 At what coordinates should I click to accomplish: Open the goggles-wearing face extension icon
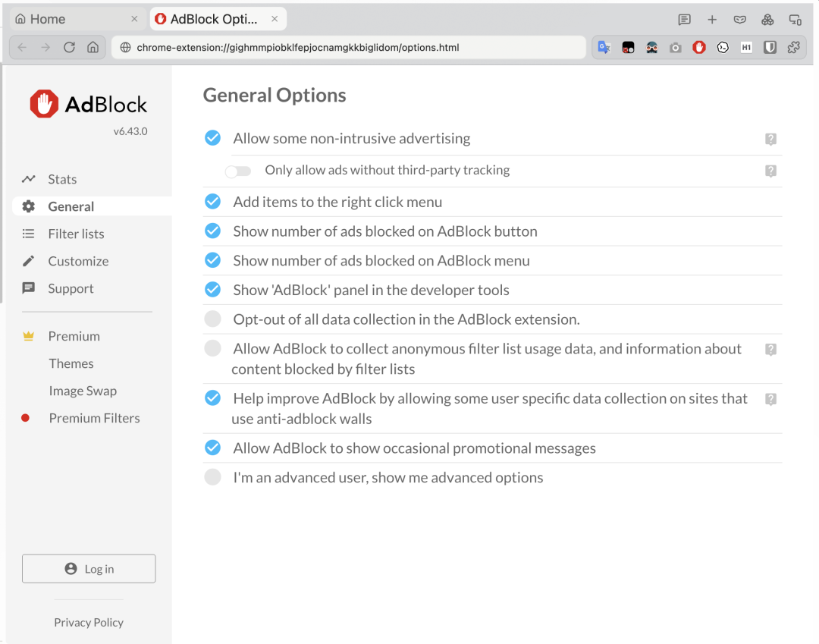[652, 48]
